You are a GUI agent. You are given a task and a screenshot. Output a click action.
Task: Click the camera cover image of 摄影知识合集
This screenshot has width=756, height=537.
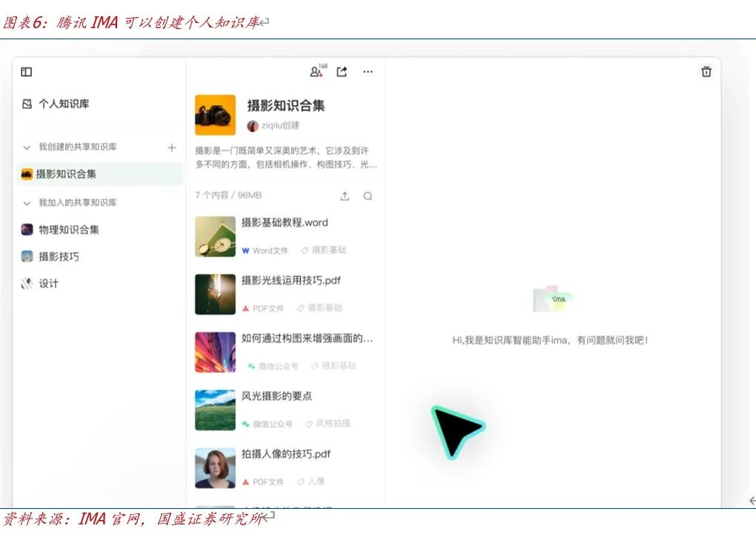tap(215, 115)
